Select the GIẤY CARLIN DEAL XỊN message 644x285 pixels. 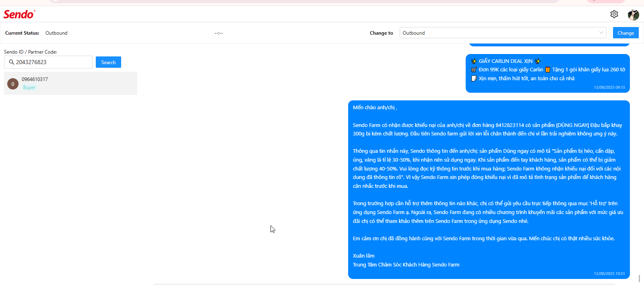(x=548, y=73)
